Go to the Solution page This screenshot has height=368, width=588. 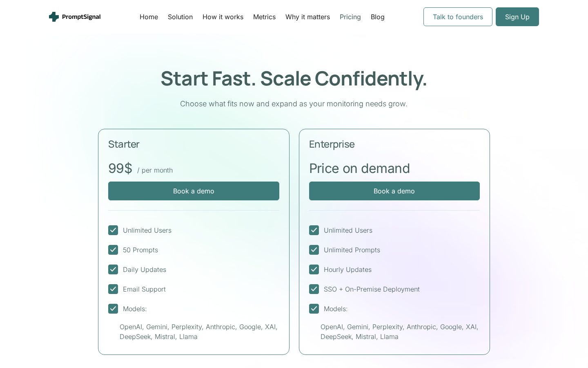(180, 17)
